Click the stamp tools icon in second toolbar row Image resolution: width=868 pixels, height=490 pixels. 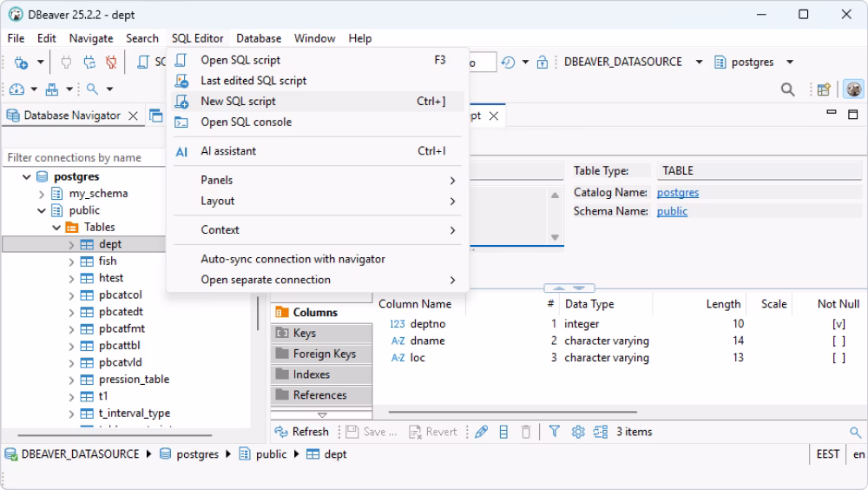[52, 89]
